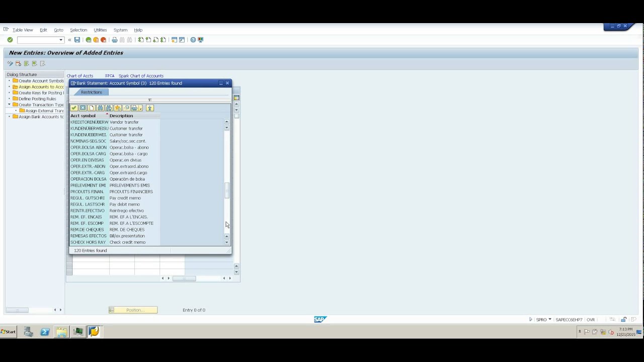Click the Delete row icon in application toolbar

click(18, 63)
